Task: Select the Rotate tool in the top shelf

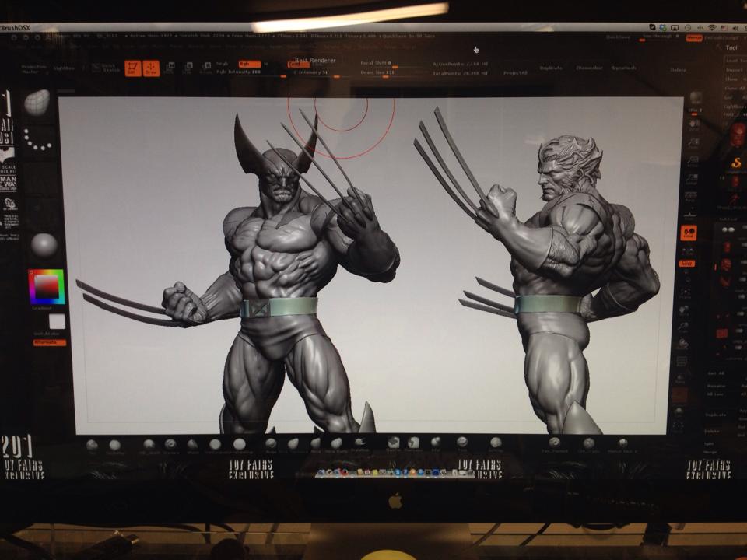Action: tap(205, 68)
